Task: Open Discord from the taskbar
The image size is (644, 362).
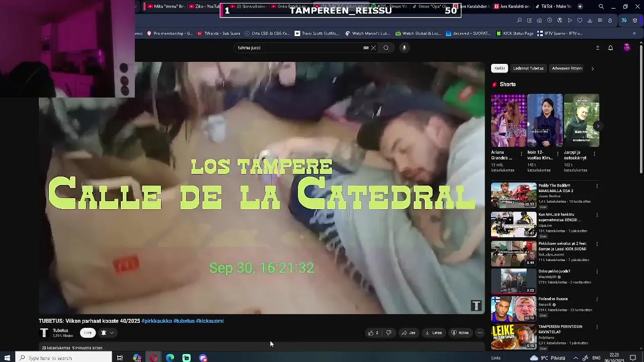Action: click(203, 358)
